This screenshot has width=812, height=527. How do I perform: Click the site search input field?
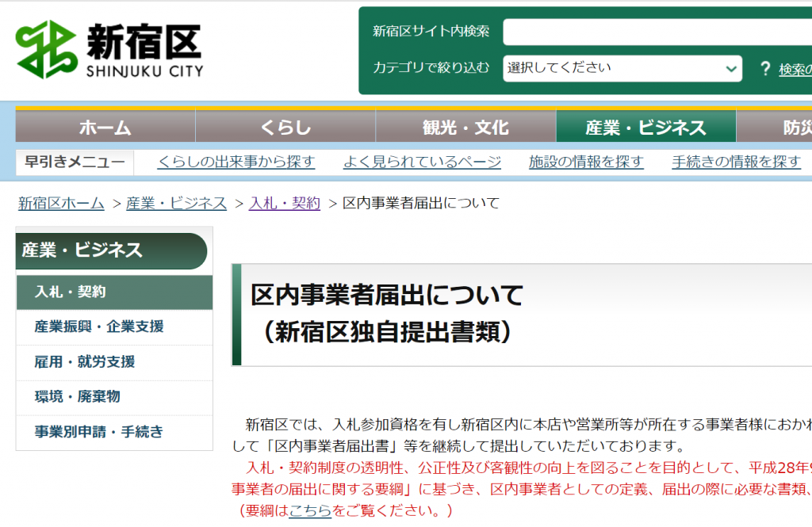click(x=657, y=32)
